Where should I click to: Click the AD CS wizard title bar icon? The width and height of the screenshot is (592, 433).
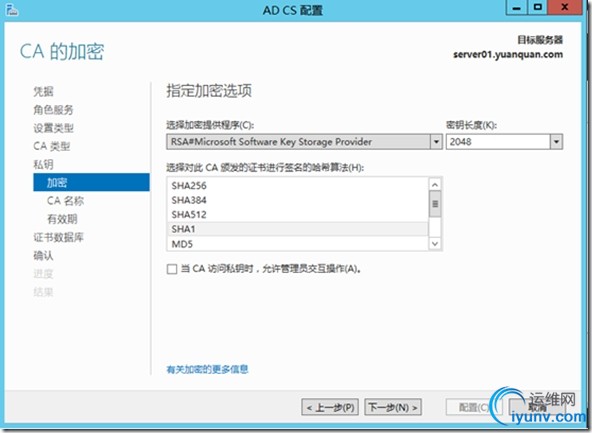(11, 10)
